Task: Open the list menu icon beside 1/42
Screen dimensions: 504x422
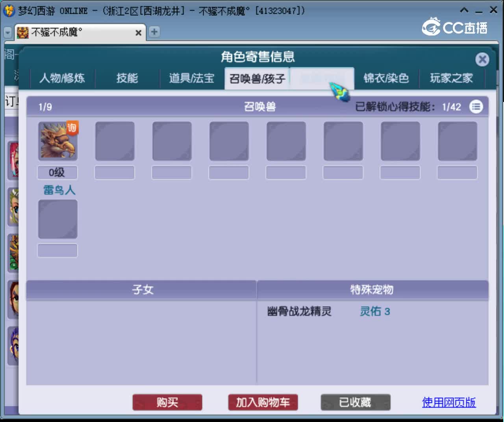Action: pos(476,107)
